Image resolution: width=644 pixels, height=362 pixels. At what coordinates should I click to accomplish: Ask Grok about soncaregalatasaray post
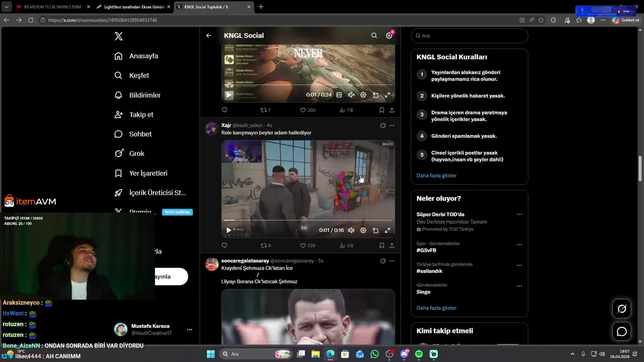point(383,261)
